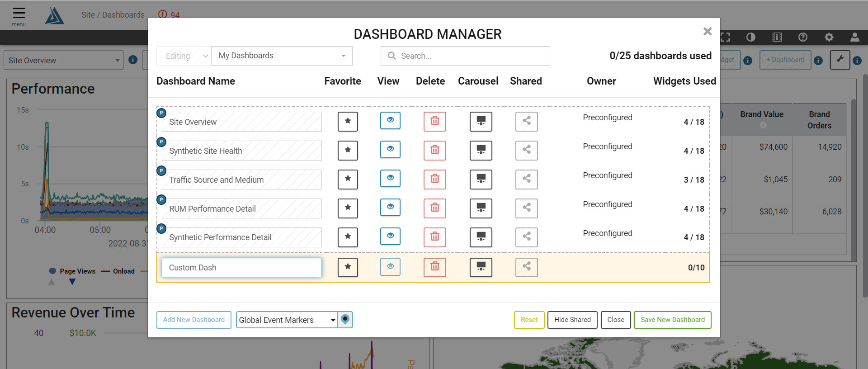868x369 pixels.
Task: Click the dashboard Search field
Action: point(466,56)
